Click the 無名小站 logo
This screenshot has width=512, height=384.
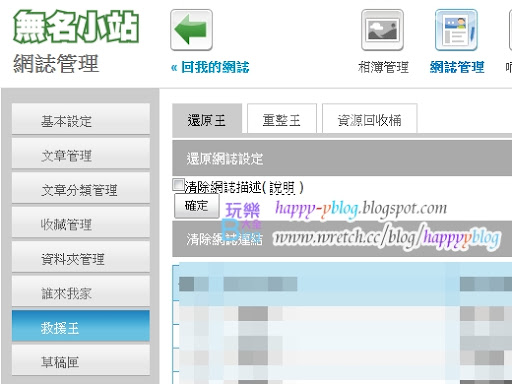(x=76, y=27)
